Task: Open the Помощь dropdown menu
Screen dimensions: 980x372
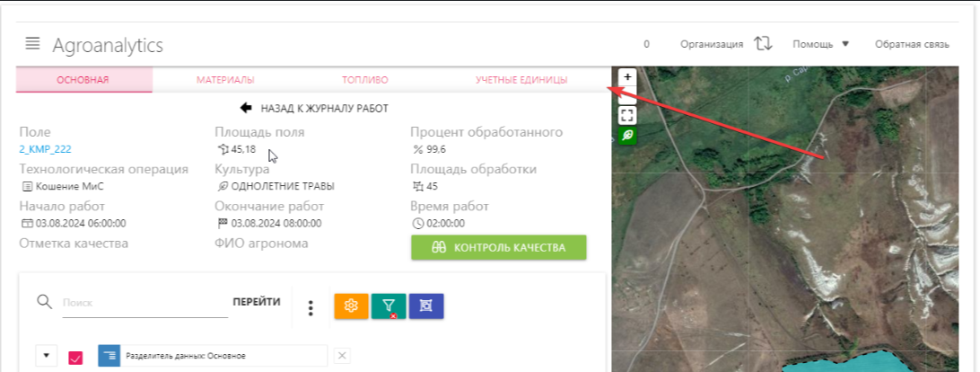Action: (820, 44)
